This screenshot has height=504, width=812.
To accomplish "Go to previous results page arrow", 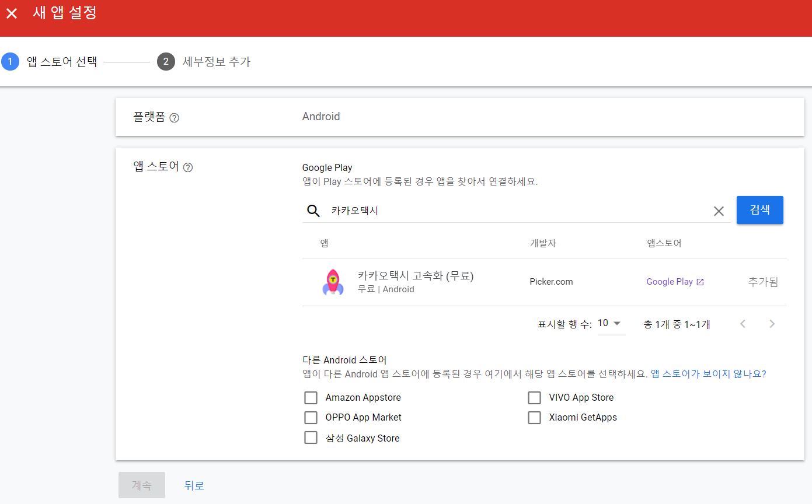I will [743, 324].
